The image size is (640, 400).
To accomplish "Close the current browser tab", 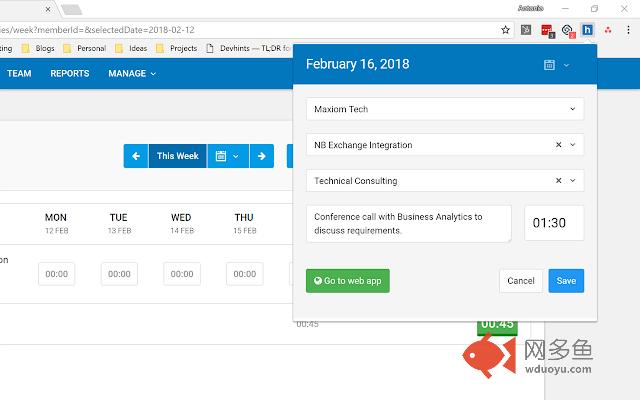I will click(48, 9).
